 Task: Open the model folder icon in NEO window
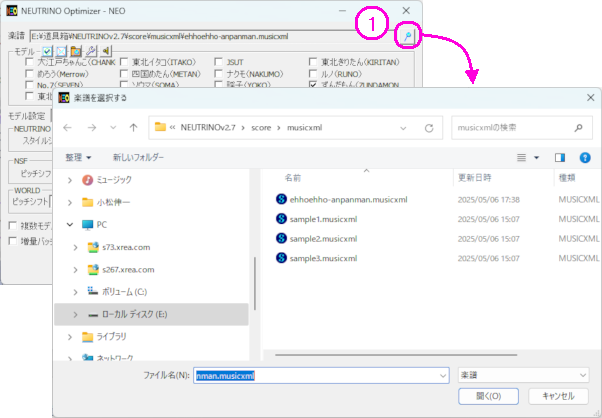click(76, 51)
